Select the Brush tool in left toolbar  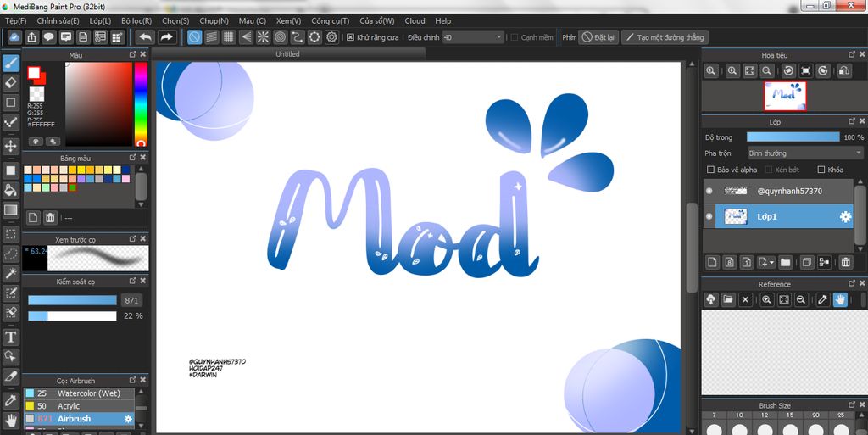(10, 63)
